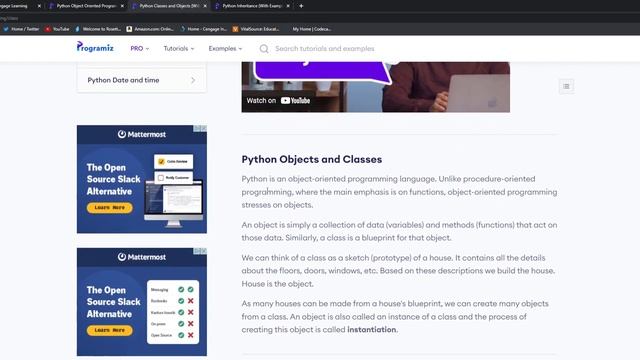
Task: Click Learn More in bottom Mattermost ad
Action: tap(109, 330)
